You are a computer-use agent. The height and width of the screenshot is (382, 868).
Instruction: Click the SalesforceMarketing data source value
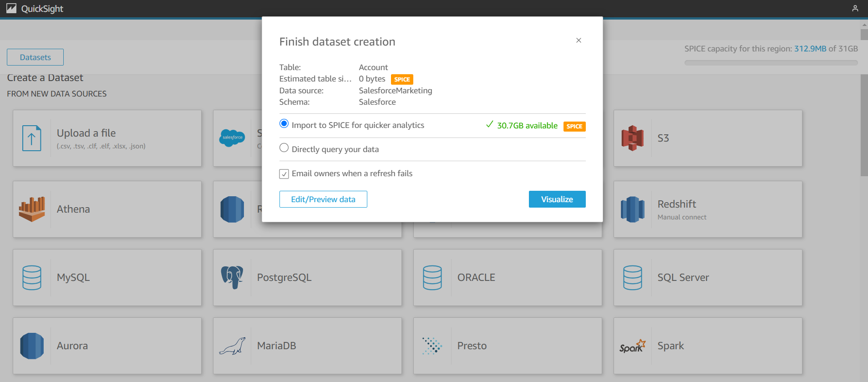tap(396, 91)
